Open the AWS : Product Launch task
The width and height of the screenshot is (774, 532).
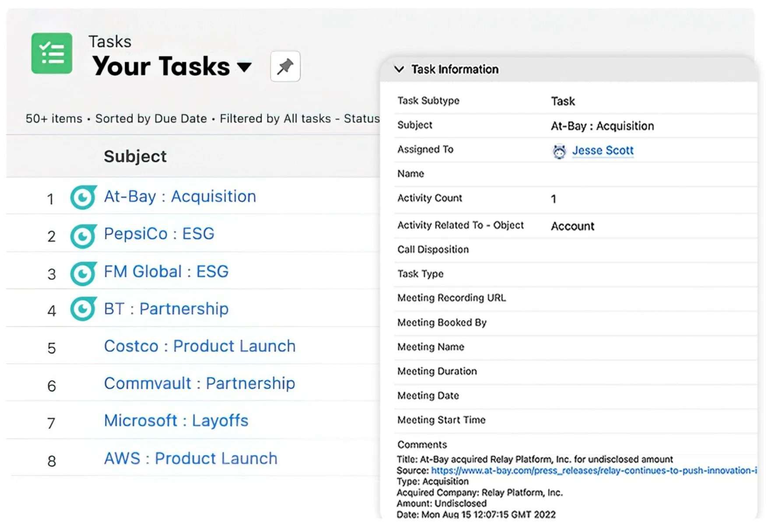(190, 458)
